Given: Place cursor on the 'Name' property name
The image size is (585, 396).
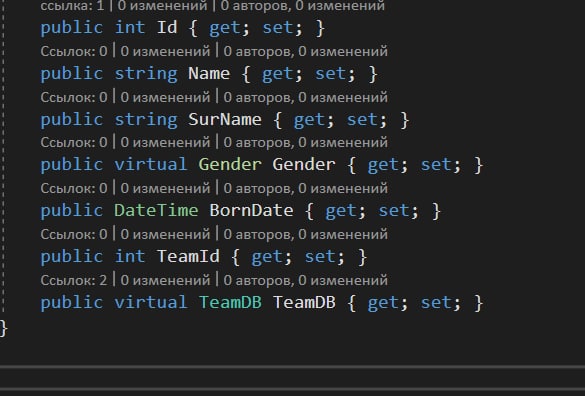Looking at the screenshot, I should 209,73.
